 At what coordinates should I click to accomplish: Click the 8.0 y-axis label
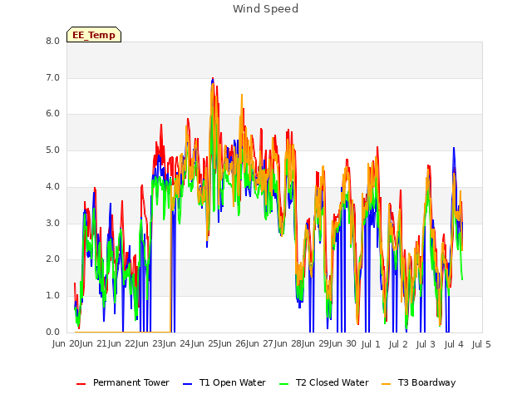coord(52,41)
